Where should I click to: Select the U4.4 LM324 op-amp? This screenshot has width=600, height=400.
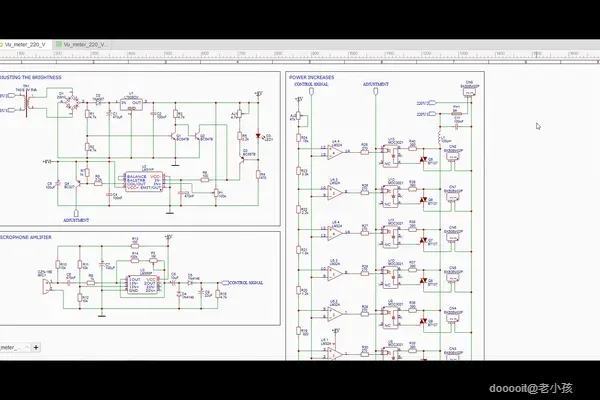coord(335,152)
